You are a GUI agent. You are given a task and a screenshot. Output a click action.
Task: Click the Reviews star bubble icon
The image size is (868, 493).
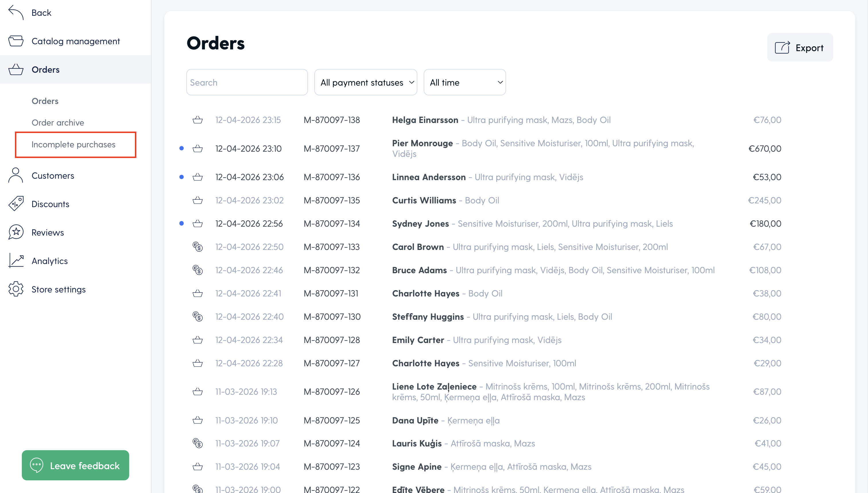16,232
